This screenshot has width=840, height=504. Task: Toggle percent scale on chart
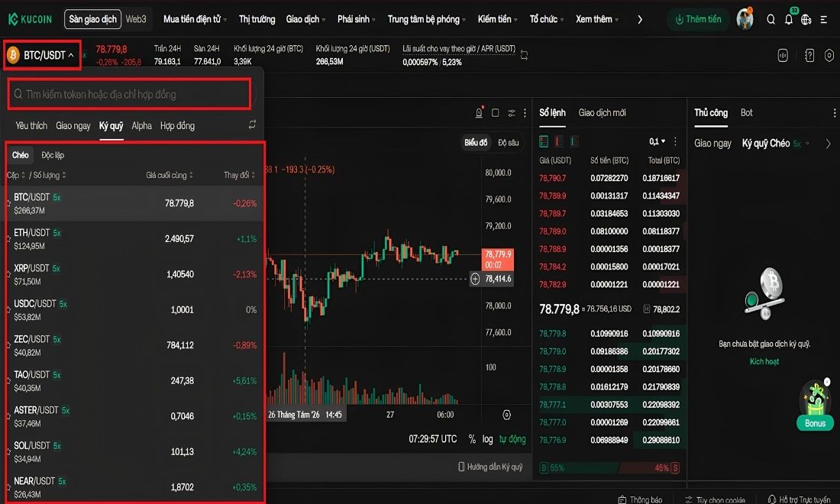pyautogui.click(x=471, y=439)
